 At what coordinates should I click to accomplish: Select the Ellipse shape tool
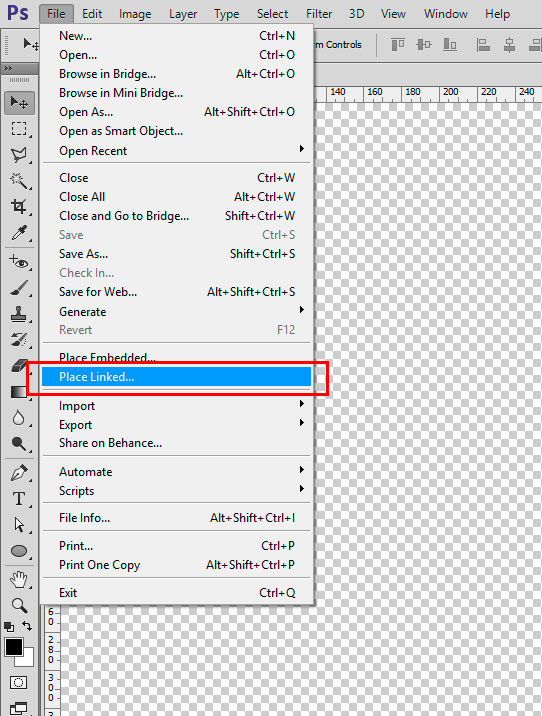19,551
